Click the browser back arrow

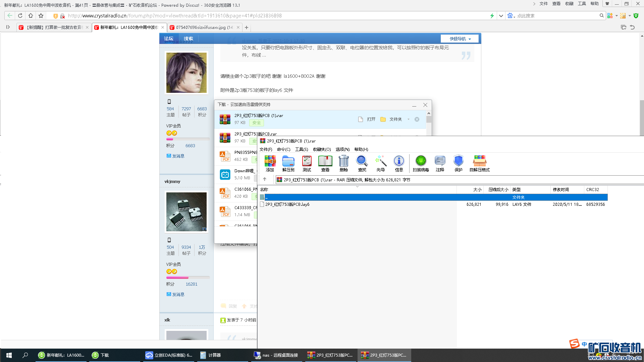pos(10,15)
